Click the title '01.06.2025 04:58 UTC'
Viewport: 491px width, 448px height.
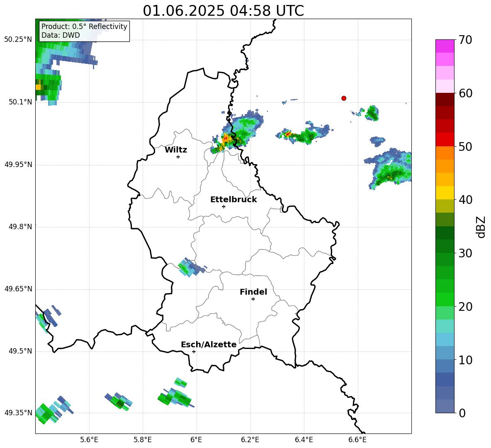(x=223, y=11)
